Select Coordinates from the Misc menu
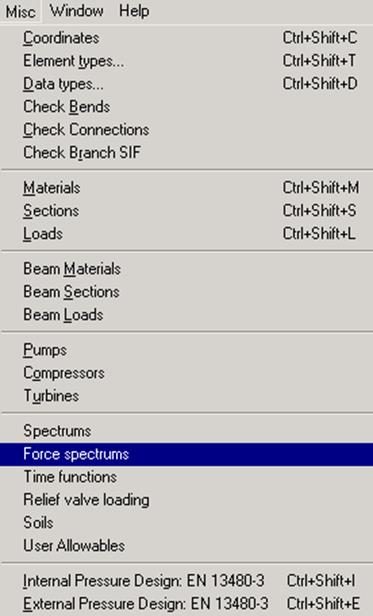This screenshot has width=373, height=616. click(186, 38)
